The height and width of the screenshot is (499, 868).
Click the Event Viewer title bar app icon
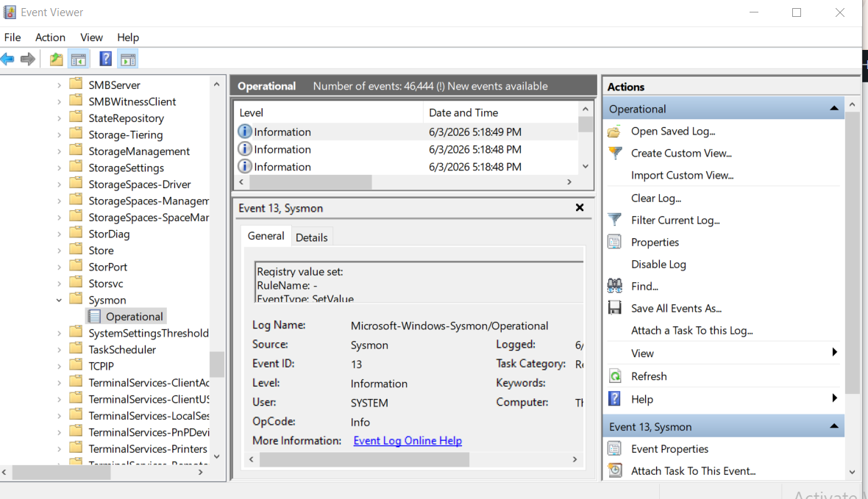point(10,12)
